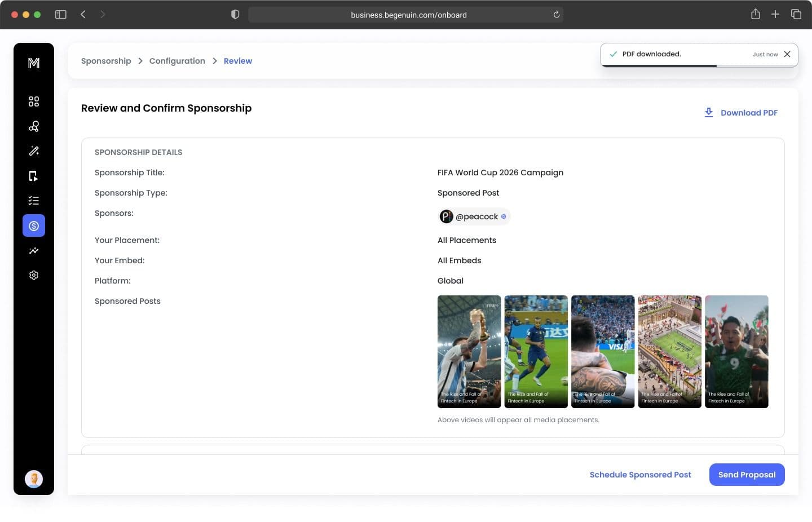Open the tattooed arm video thumbnail
The image size is (812, 522).
603,352
